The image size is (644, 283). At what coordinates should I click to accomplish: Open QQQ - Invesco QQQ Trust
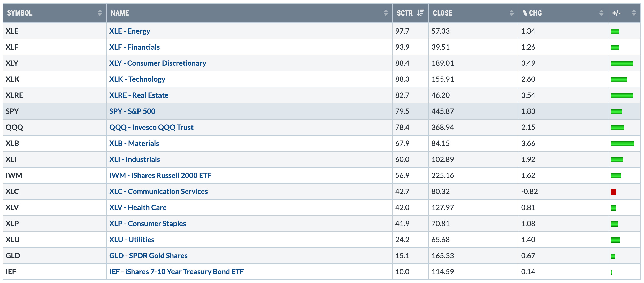tap(151, 127)
